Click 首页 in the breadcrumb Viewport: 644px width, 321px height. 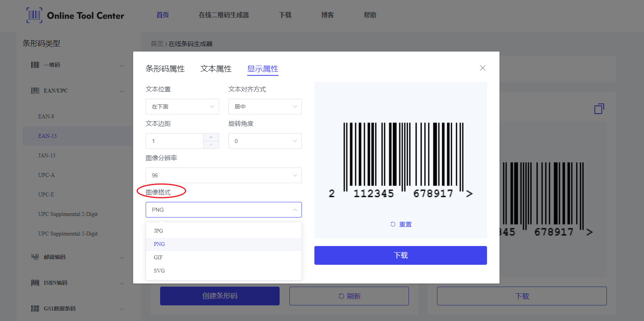point(157,44)
